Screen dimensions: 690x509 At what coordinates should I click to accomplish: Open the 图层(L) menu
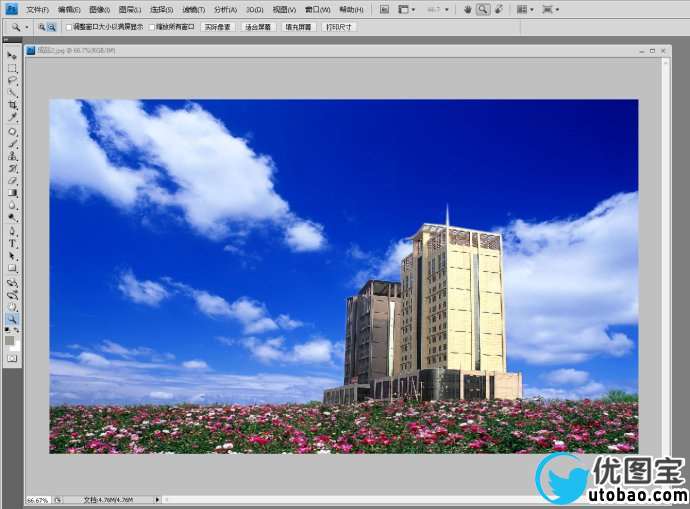point(130,10)
